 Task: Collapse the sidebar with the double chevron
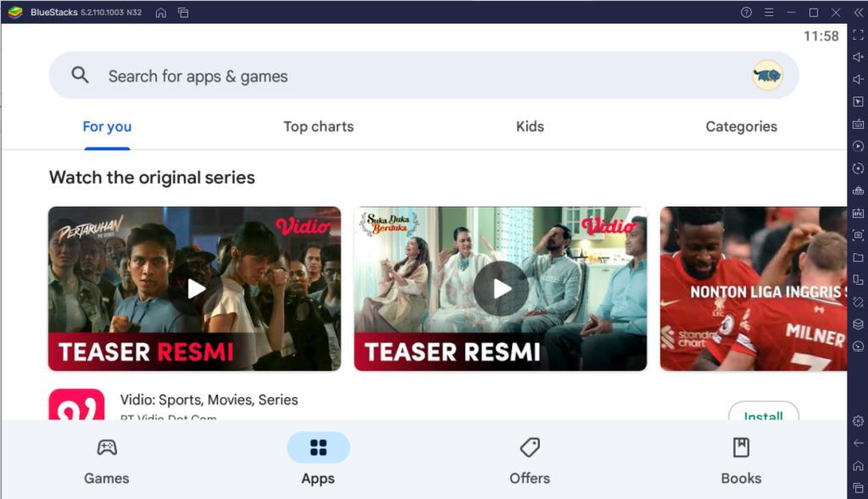pyautogui.click(x=860, y=12)
